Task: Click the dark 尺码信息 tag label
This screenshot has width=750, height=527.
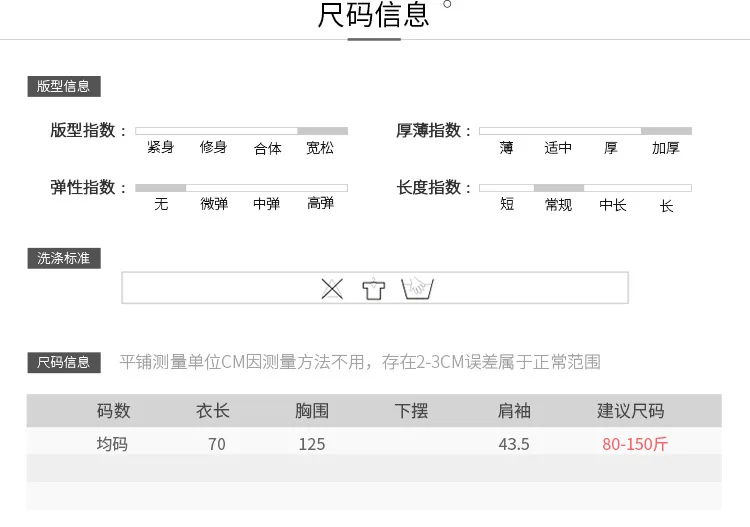Action: (64, 362)
